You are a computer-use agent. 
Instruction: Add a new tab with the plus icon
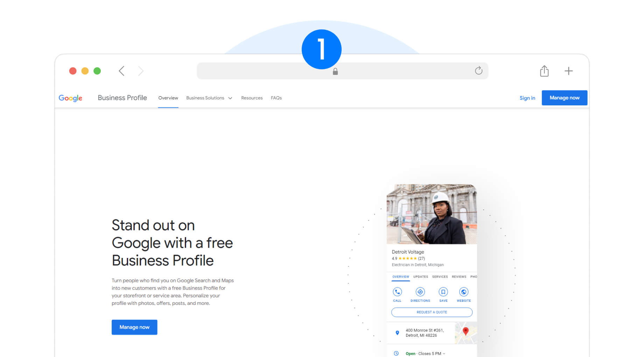click(569, 71)
